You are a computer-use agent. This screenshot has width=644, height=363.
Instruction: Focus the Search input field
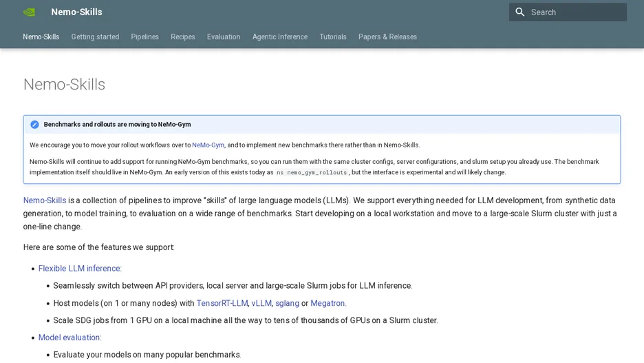[x=568, y=12]
